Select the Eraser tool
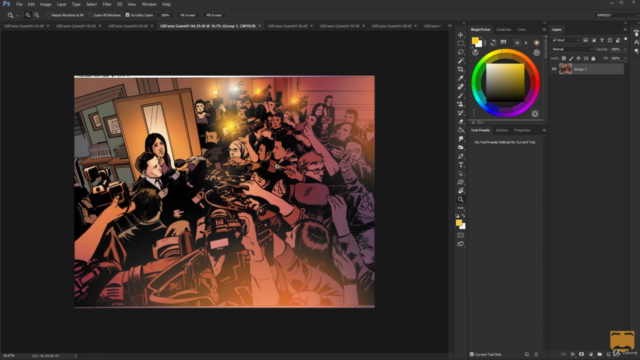The image size is (640, 360). pos(460,121)
